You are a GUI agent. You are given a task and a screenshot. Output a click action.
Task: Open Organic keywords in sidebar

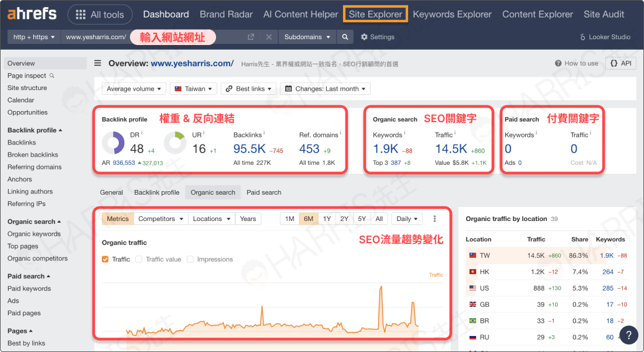[34, 234]
